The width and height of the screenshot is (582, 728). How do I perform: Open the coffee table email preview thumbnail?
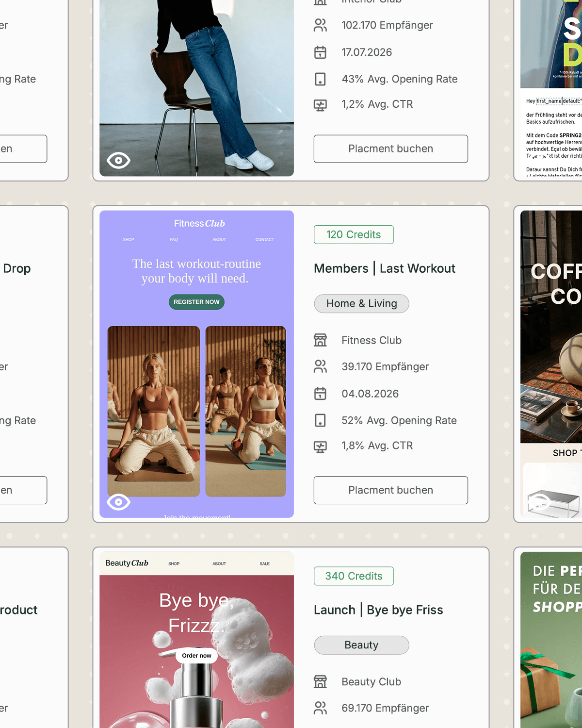pyautogui.click(x=551, y=364)
